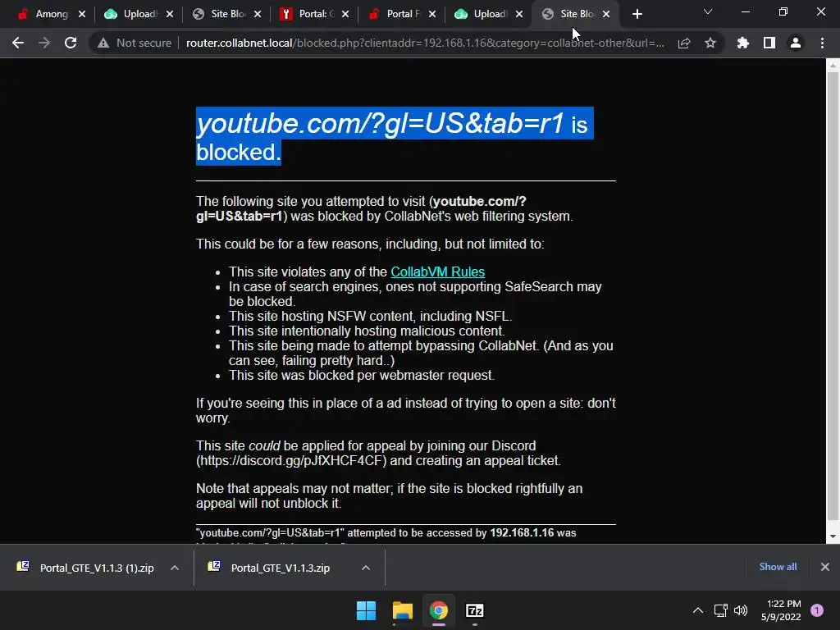Open the notification badge showing 1
840x630 pixels.
(817, 610)
